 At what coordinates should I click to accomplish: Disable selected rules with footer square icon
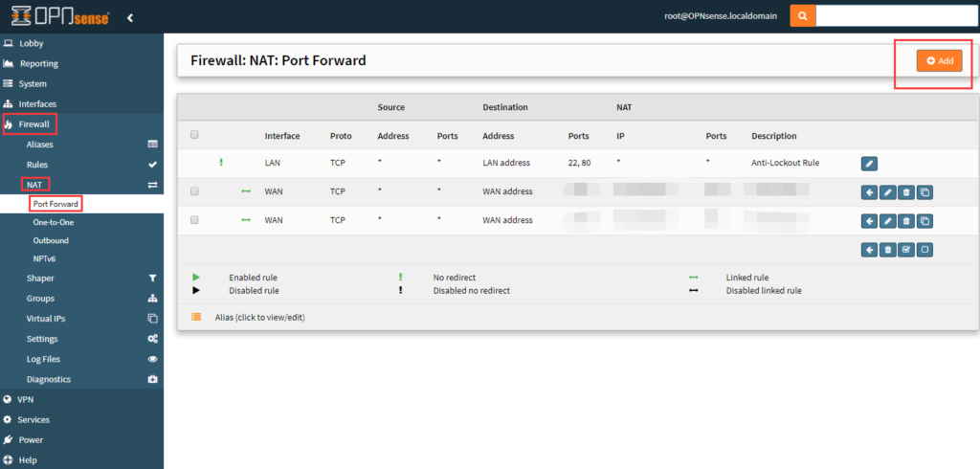pyautogui.click(x=925, y=250)
